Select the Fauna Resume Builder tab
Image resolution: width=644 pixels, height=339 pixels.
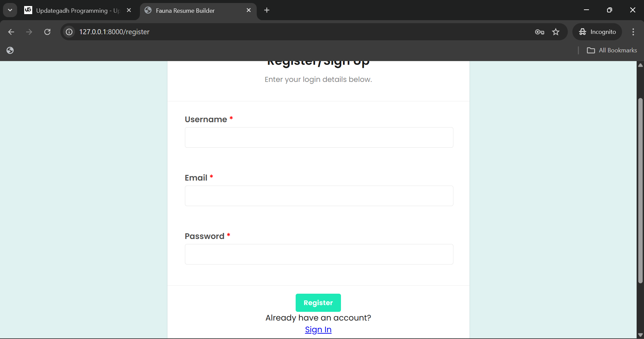click(x=195, y=10)
